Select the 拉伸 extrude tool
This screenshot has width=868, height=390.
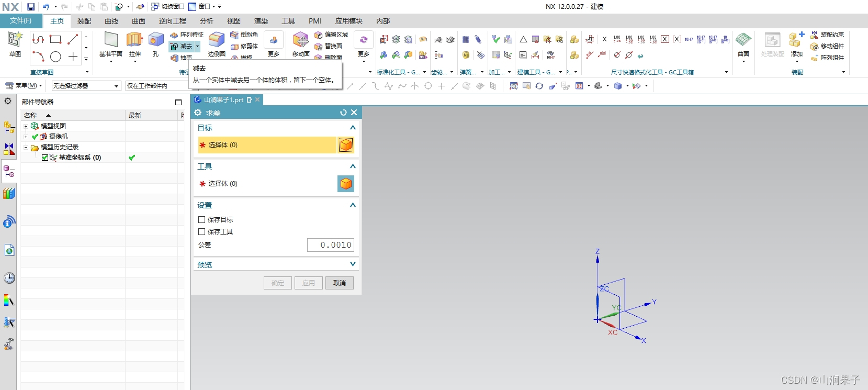tap(135, 44)
